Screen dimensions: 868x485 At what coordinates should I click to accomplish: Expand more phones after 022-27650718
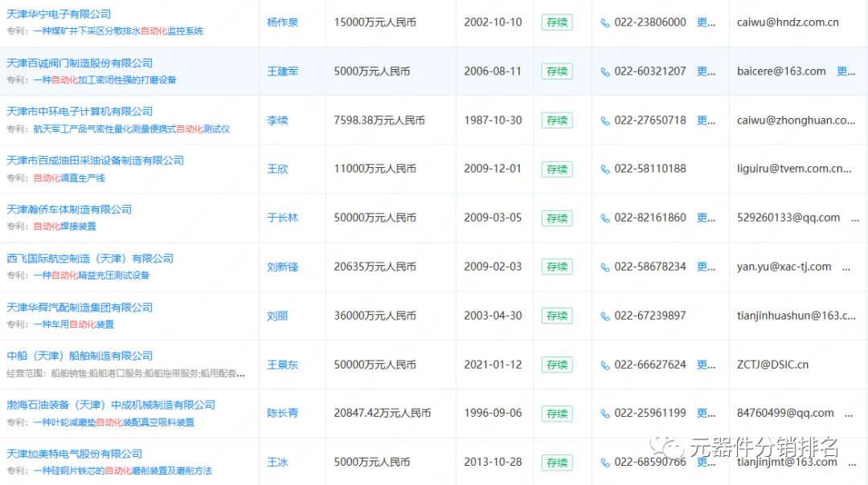pos(706,120)
